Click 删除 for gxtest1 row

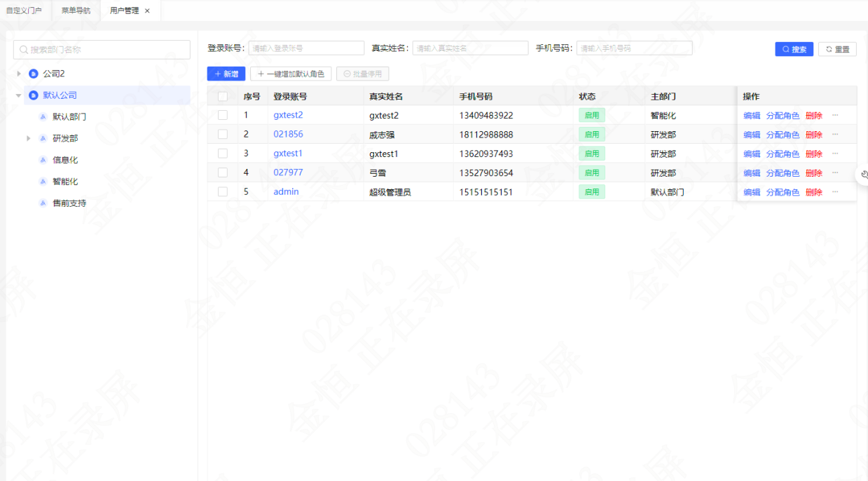pyautogui.click(x=814, y=154)
